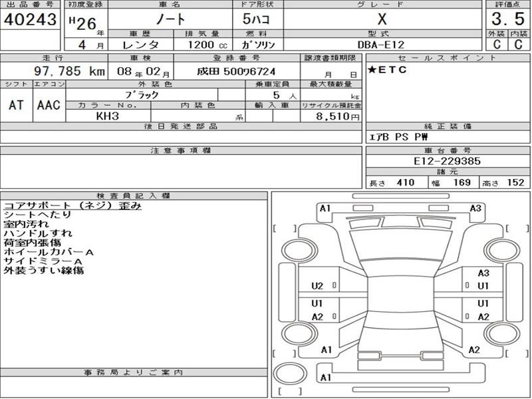Select the seating capacity 5人
This screenshot has height=399, width=532.
coord(285,95)
